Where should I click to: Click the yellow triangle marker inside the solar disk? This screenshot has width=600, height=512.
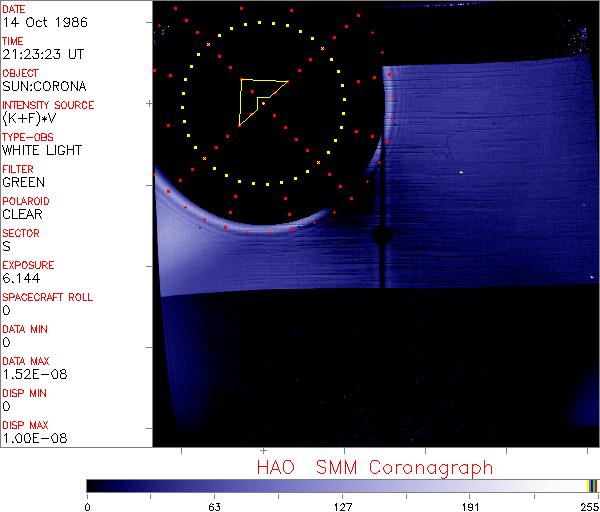[x=258, y=100]
